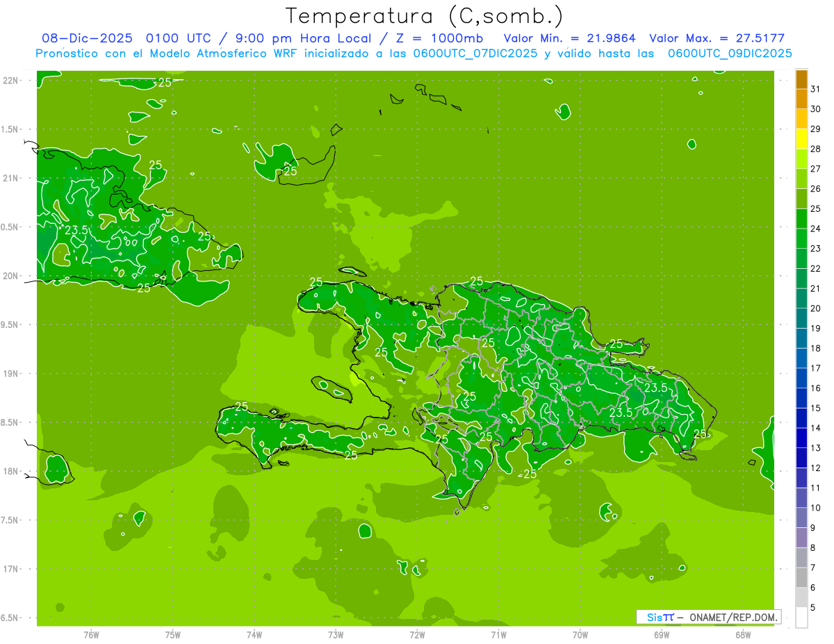Click the "73W" longitude label

point(336,634)
